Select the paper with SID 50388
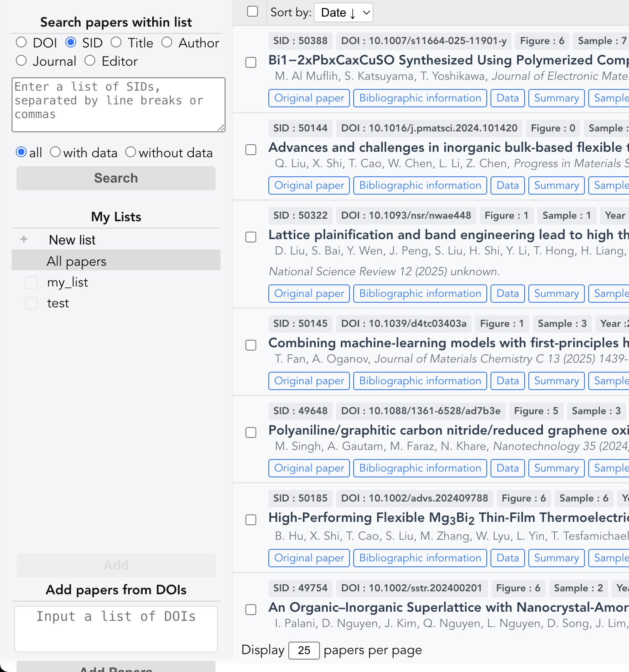The height and width of the screenshot is (672, 629). tap(251, 62)
